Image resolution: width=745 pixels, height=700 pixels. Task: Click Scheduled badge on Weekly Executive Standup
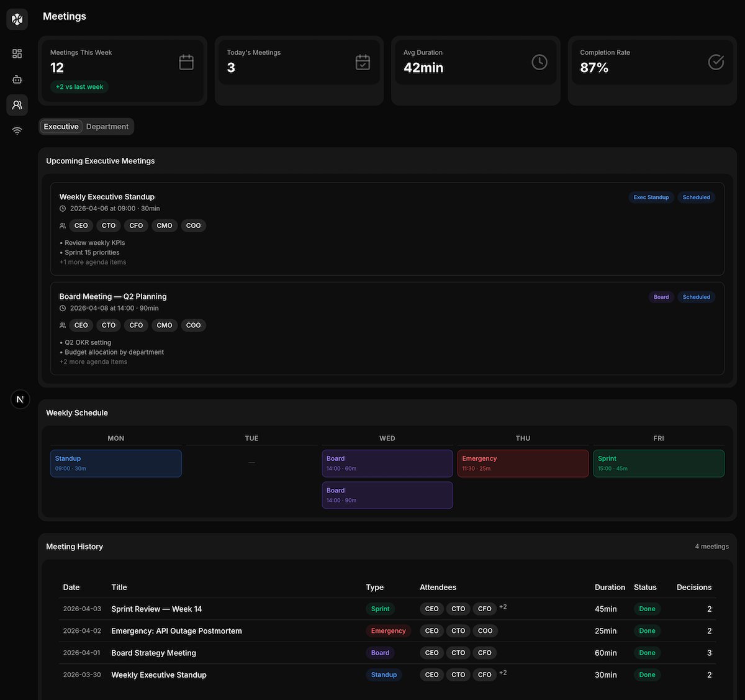696,198
